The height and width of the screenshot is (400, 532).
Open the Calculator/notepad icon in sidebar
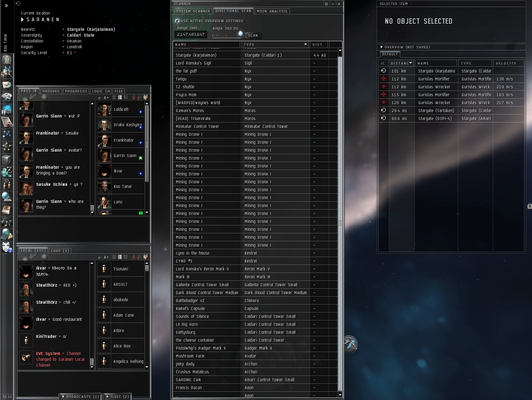click(7, 234)
